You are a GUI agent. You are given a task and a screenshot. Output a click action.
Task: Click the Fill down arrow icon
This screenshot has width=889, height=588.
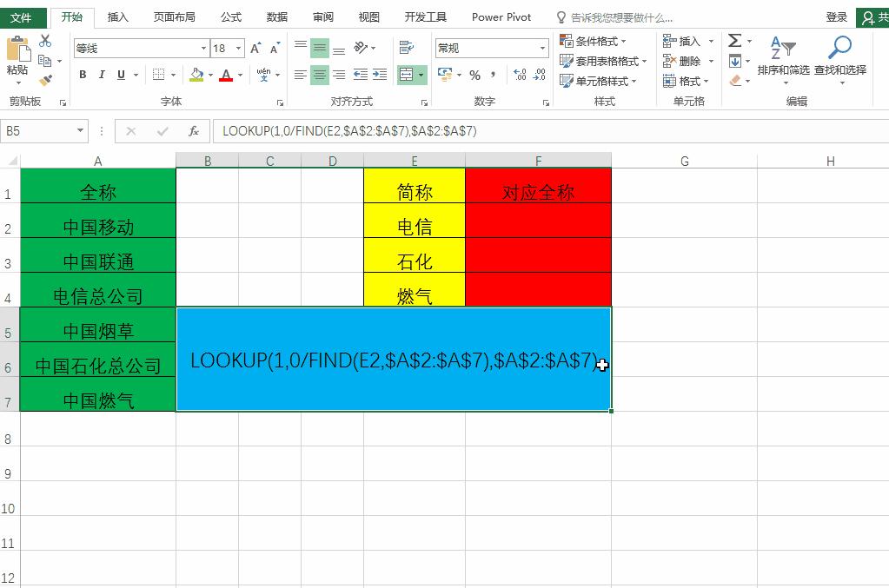point(735,61)
